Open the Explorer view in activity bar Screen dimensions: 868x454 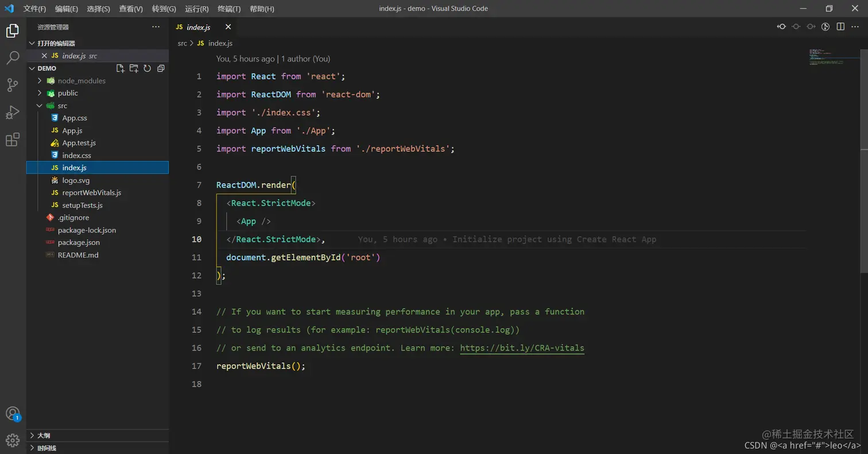(13, 31)
